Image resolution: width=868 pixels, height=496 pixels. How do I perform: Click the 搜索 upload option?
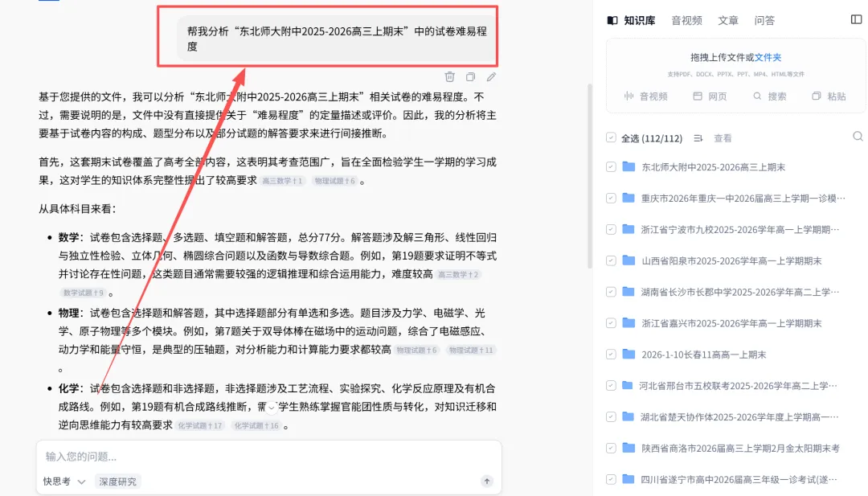tap(769, 96)
